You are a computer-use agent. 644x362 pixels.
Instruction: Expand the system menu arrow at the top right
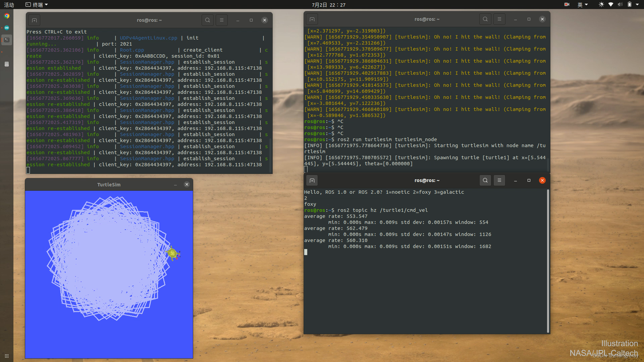coord(637,5)
